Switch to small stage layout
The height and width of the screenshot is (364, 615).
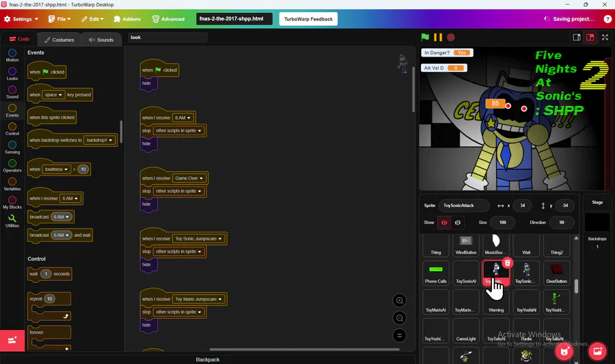tap(577, 38)
